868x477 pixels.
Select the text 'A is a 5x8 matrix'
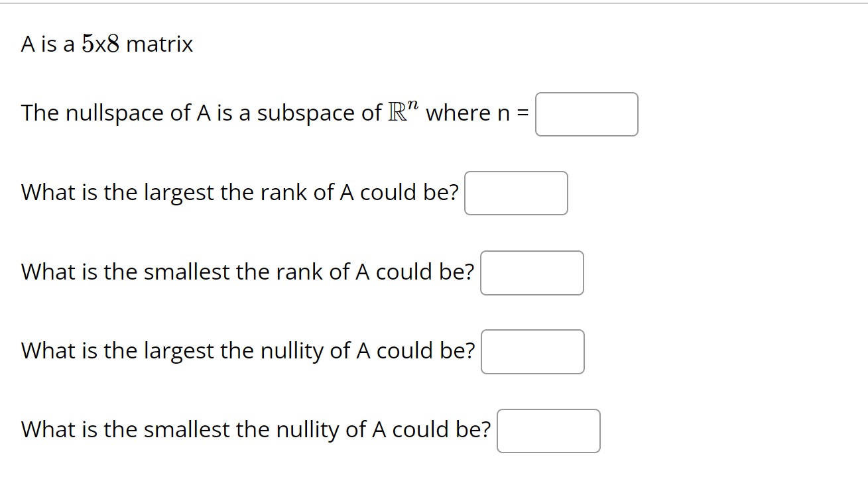click(106, 43)
